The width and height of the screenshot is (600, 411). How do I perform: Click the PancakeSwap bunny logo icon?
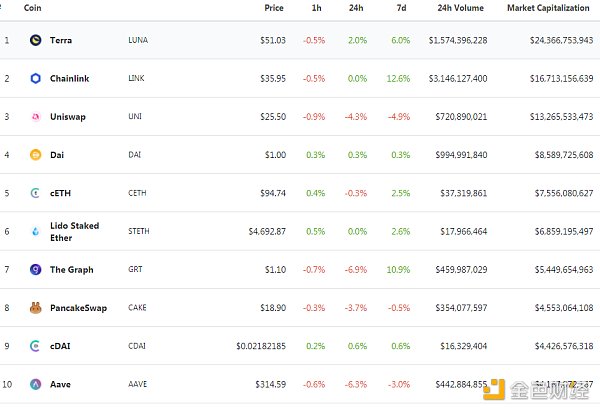click(35, 308)
